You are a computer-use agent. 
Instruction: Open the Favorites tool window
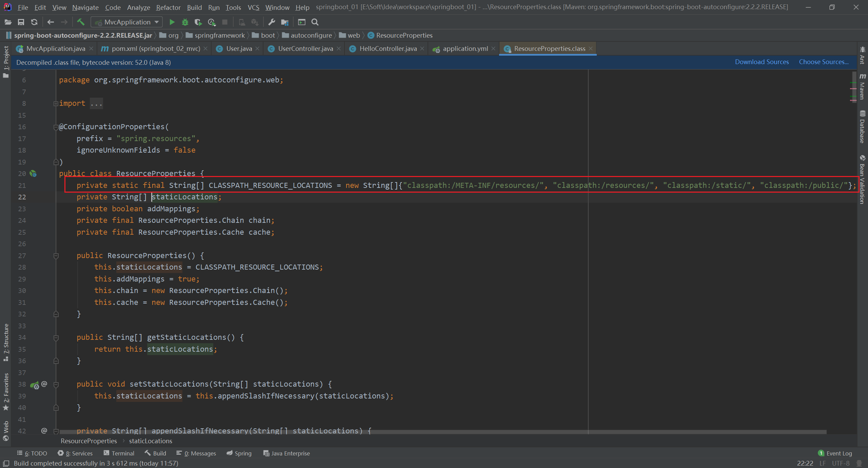click(6, 391)
